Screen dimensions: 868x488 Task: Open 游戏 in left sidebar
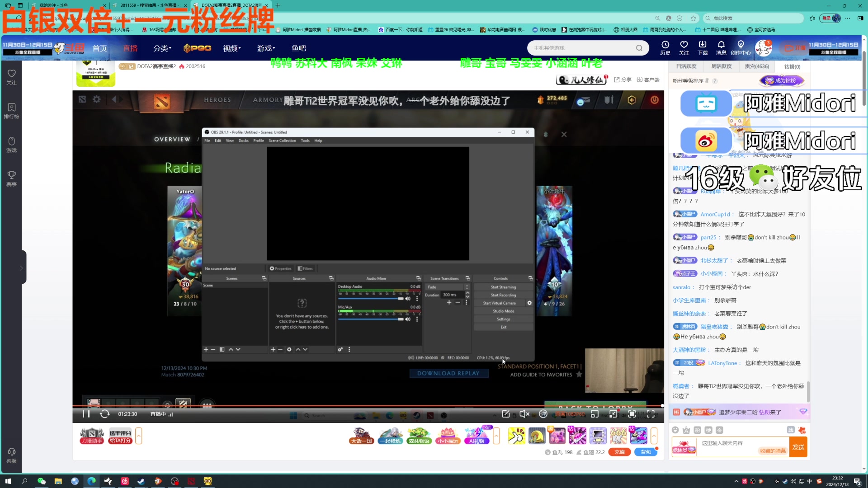click(11, 145)
